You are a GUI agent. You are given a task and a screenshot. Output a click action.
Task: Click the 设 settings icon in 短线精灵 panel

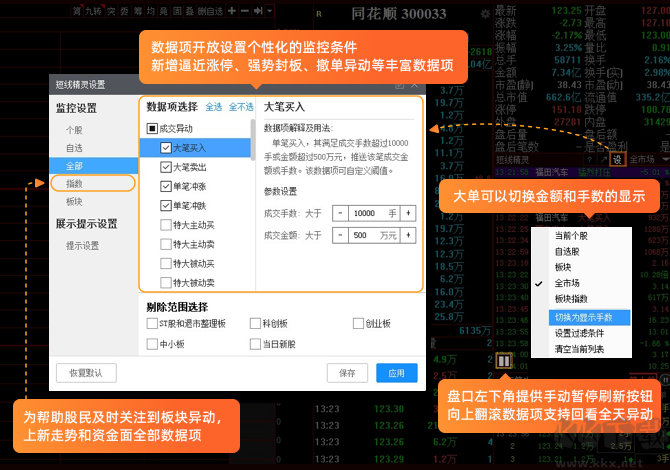pyautogui.click(x=617, y=159)
